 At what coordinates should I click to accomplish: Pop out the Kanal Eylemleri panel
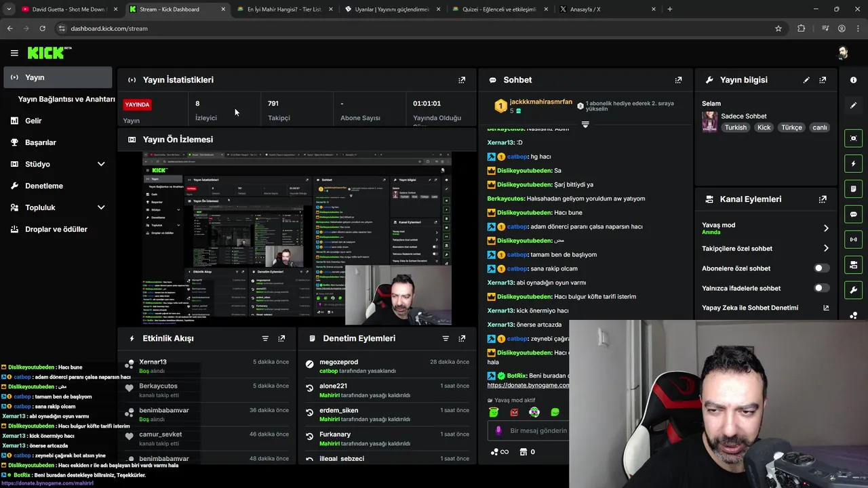[823, 199]
